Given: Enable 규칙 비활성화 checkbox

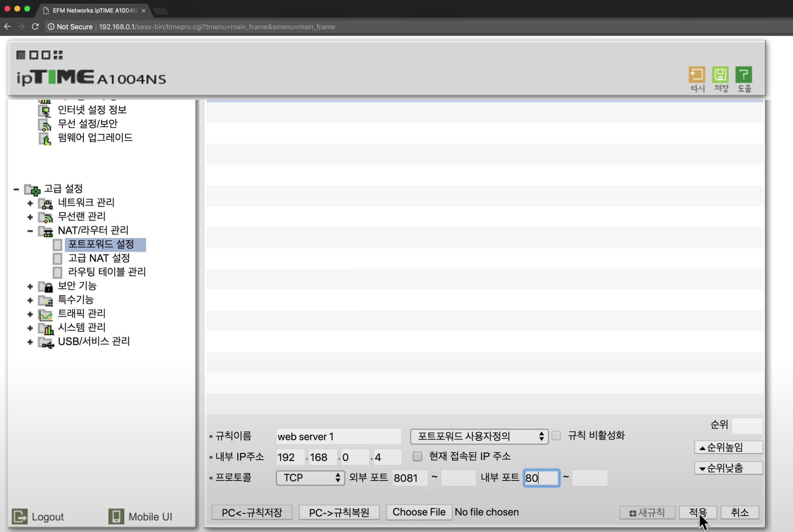Looking at the screenshot, I should pos(556,436).
